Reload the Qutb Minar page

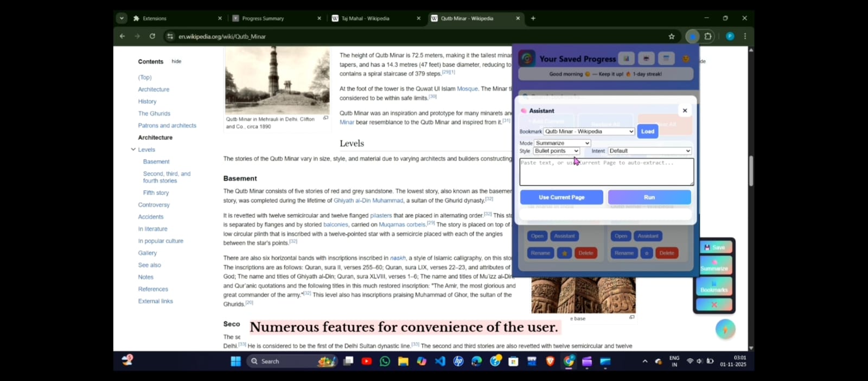coord(152,36)
